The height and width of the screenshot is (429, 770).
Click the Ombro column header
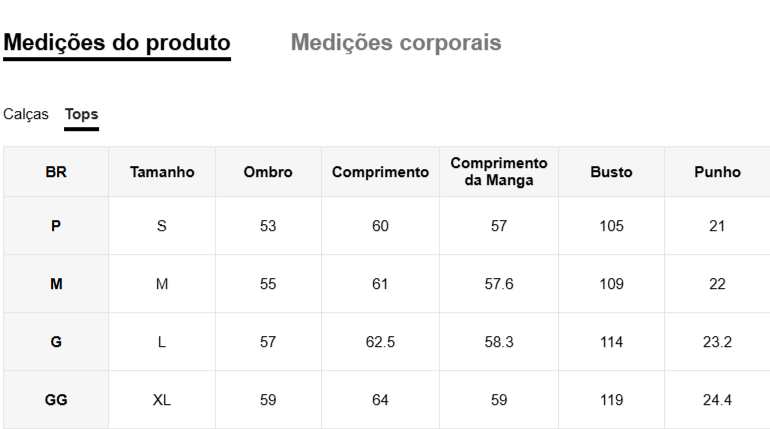[268, 172]
